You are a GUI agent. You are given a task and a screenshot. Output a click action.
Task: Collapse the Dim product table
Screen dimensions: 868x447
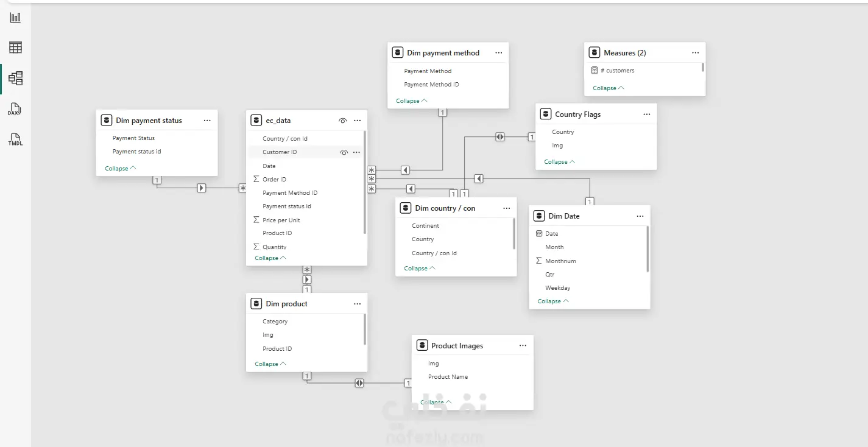270,364
